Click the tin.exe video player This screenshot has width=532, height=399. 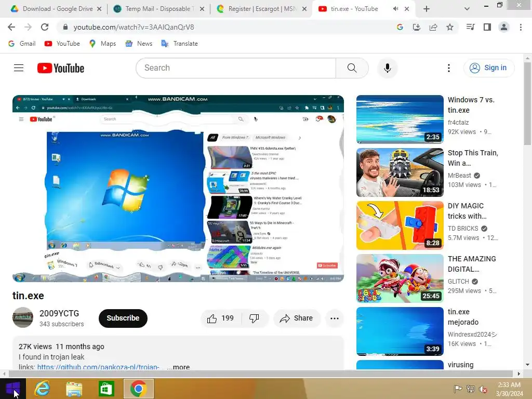[178, 188]
